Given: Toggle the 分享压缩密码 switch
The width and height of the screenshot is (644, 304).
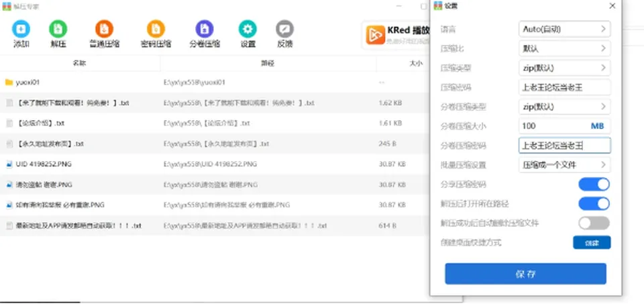Looking at the screenshot, I should point(594,185).
